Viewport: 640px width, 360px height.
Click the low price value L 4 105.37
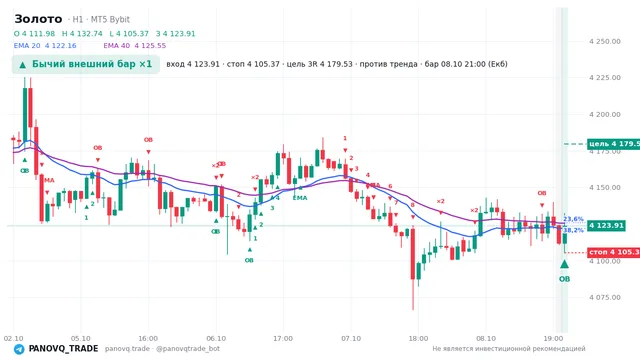[x=129, y=34]
